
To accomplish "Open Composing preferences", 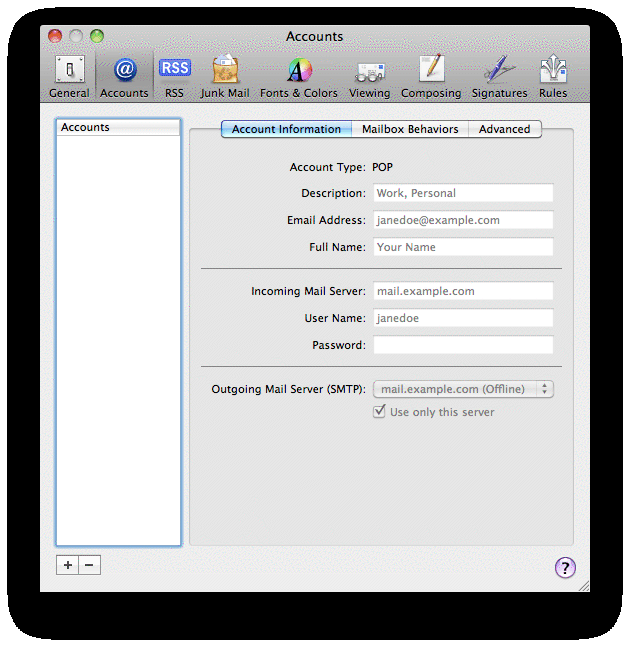I will (431, 76).
